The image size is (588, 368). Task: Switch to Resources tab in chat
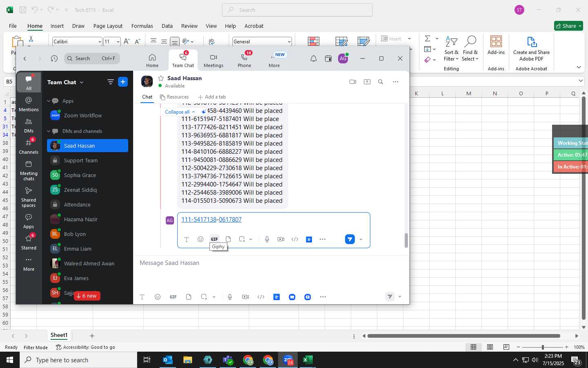pos(174,97)
